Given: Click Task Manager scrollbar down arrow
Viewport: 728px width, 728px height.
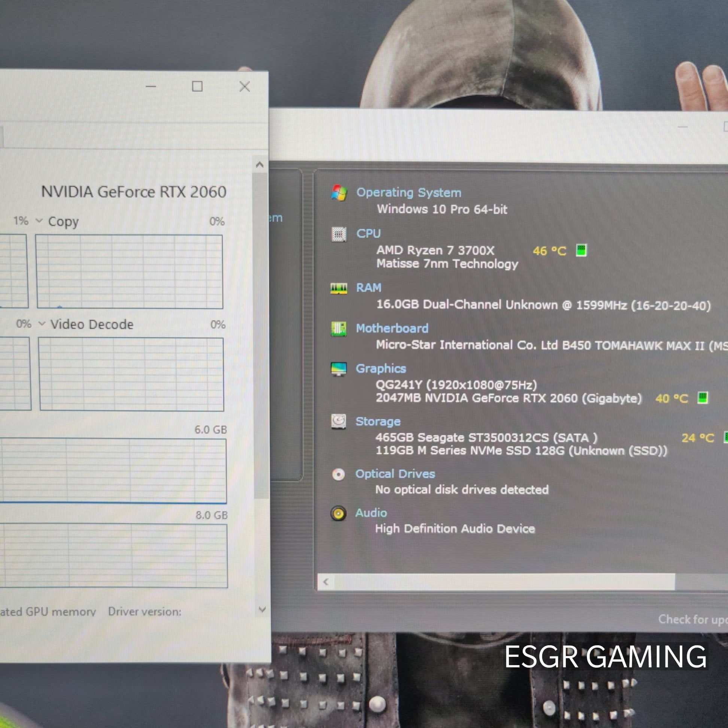Looking at the screenshot, I should 263,609.
